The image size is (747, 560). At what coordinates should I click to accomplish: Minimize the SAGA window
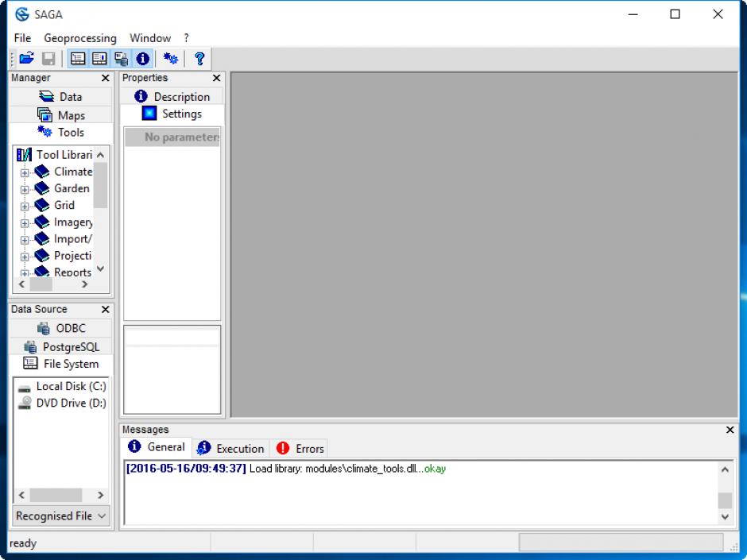coord(633,14)
